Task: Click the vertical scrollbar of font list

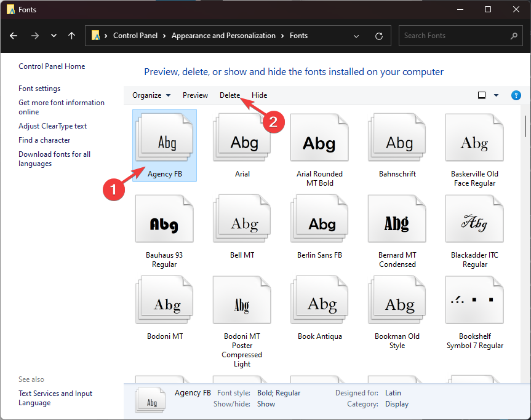Action: coord(525,125)
